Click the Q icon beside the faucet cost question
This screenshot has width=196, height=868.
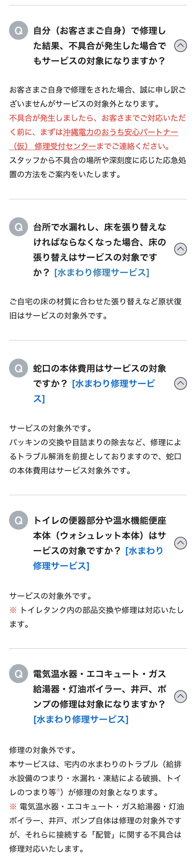point(19,368)
